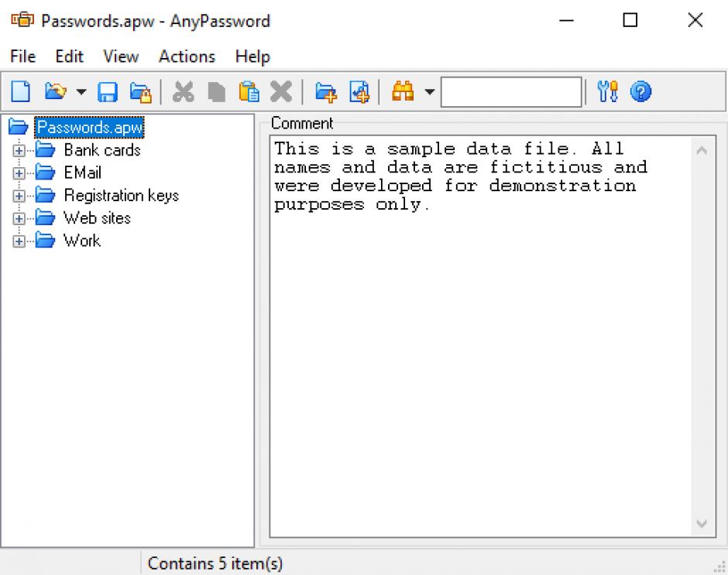Open the Actions menu

(x=187, y=56)
